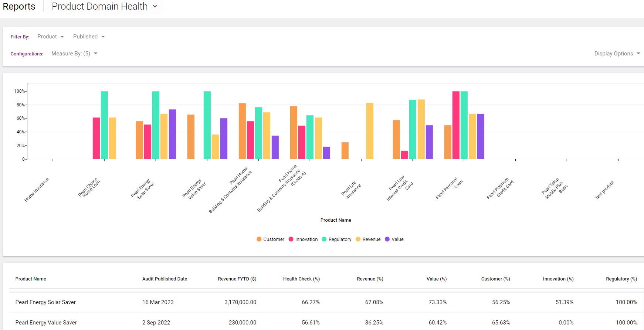Click Pearl Energy Solar Saver value bar
Image resolution: width=644 pixels, height=330 pixels.
(172, 134)
